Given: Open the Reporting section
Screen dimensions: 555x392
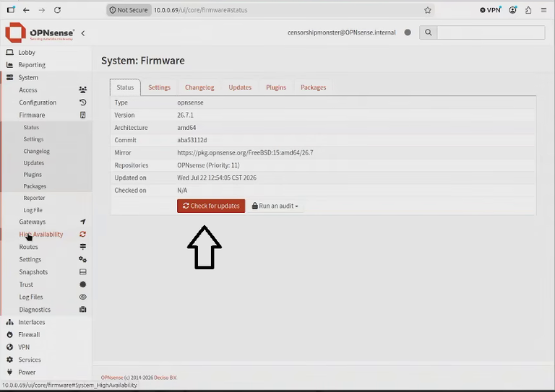Looking at the screenshot, I should point(32,65).
